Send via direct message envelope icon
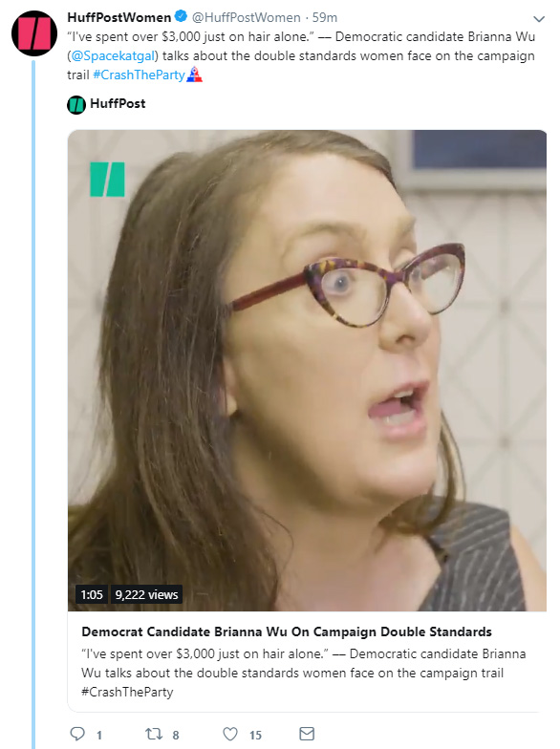The width and height of the screenshot is (560, 749). [x=307, y=734]
